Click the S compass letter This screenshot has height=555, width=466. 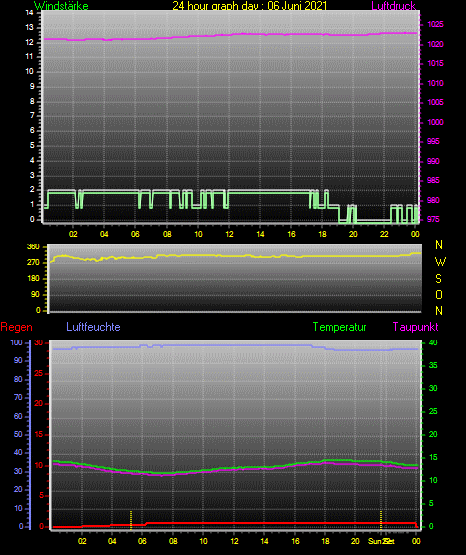point(438,279)
